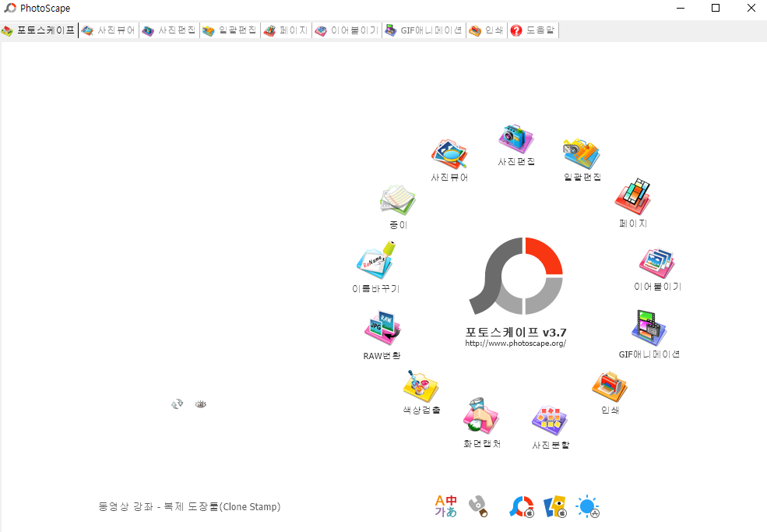Image resolution: width=767 pixels, height=532 pixels.
Task: Click the 페이지 label in the circle
Action: [633, 224]
